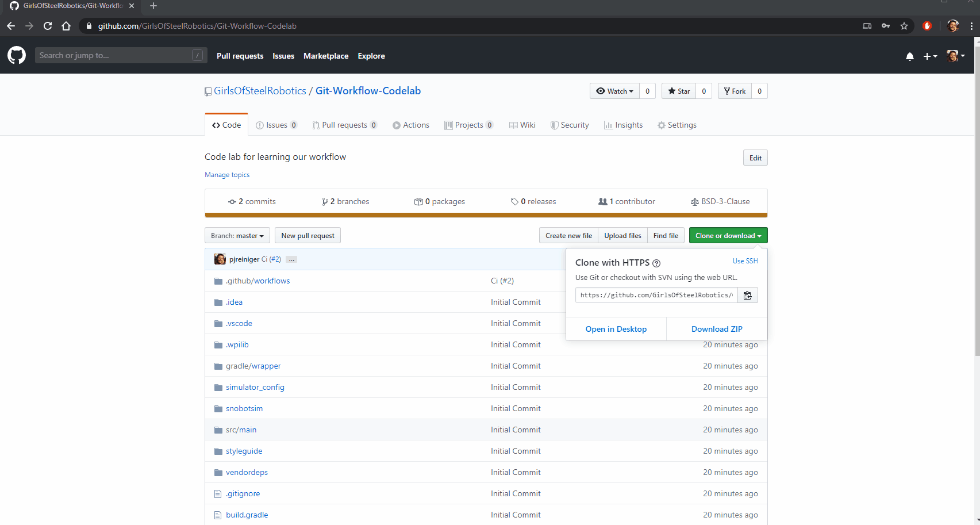Select the Code tab

coord(226,125)
